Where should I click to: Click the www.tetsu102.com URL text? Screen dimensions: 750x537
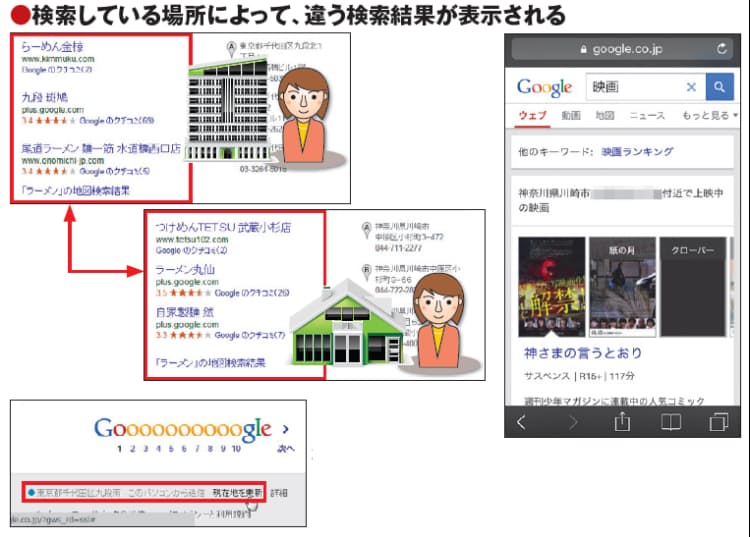(192, 240)
